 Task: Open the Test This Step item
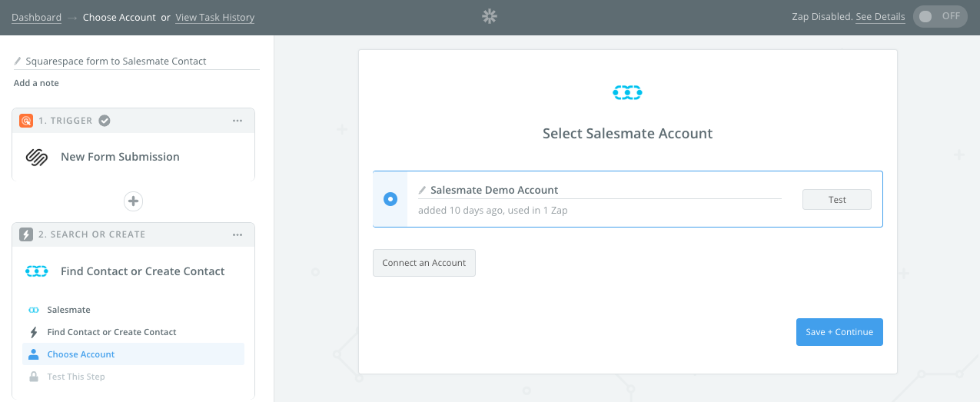pos(134,377)
